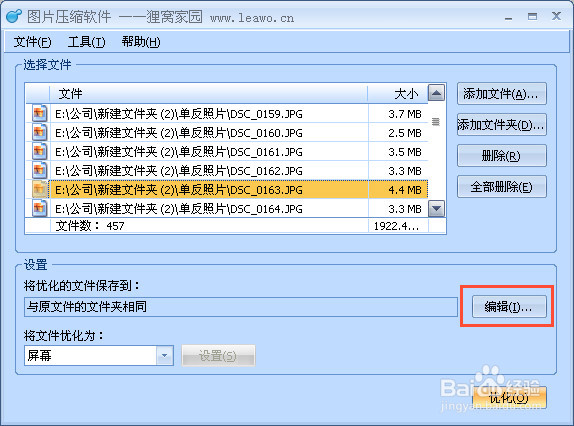This screenshot has height=426, width=574.
Task: Click the 添加文件夹(D)... button
Action: pyautogui.click(x=502, y=125)
